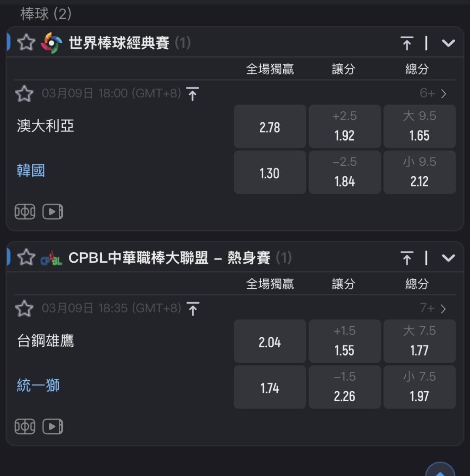
Task: Collapse the 世界棒球經典賽 section chevron
Action: click(x=448, y=43)
